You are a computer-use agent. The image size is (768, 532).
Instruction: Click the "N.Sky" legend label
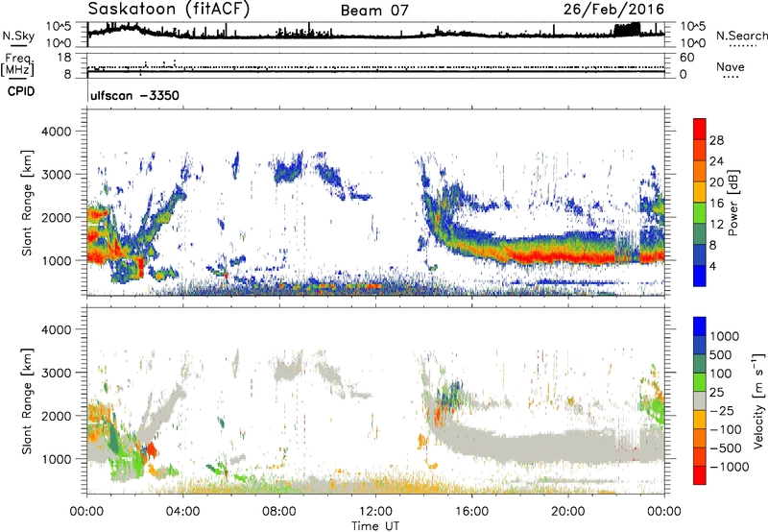18,36
